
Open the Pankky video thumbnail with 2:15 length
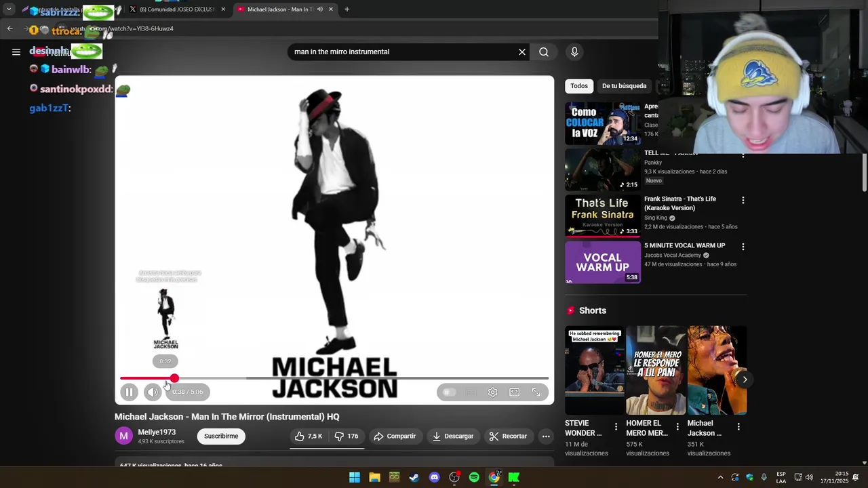[603, 169]
